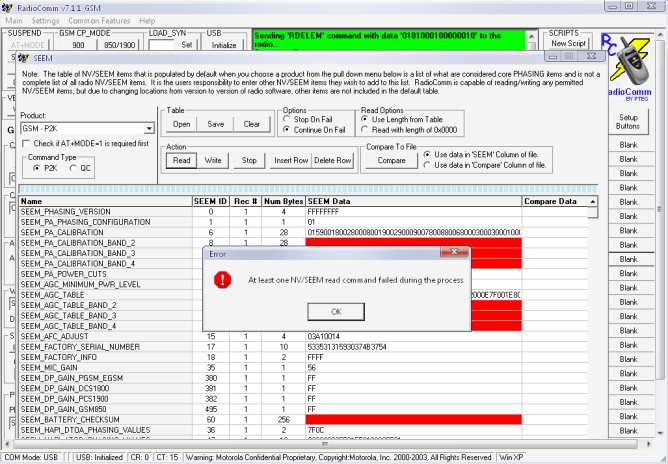Screen dimensions: 668x464
Task: Click the Write action button
Action: coord(213,160)
